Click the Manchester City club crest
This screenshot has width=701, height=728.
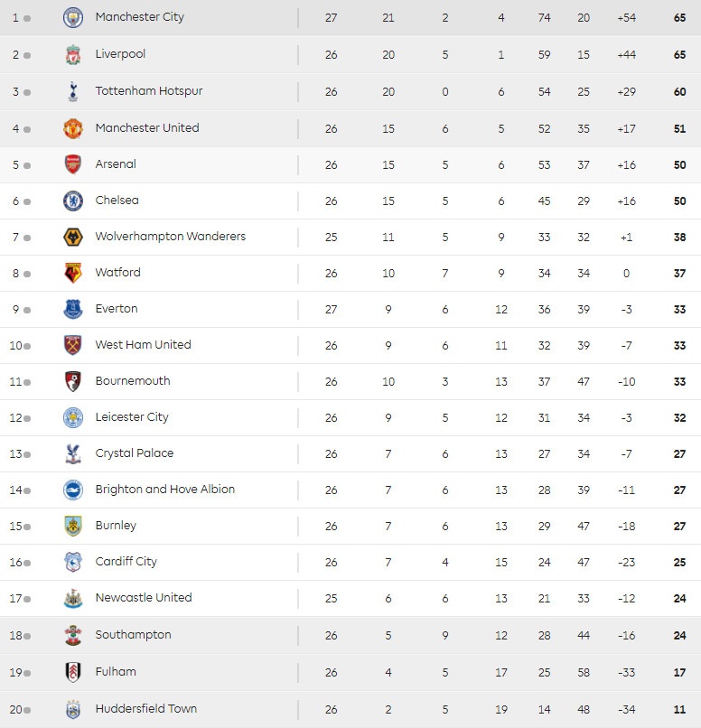73,17
